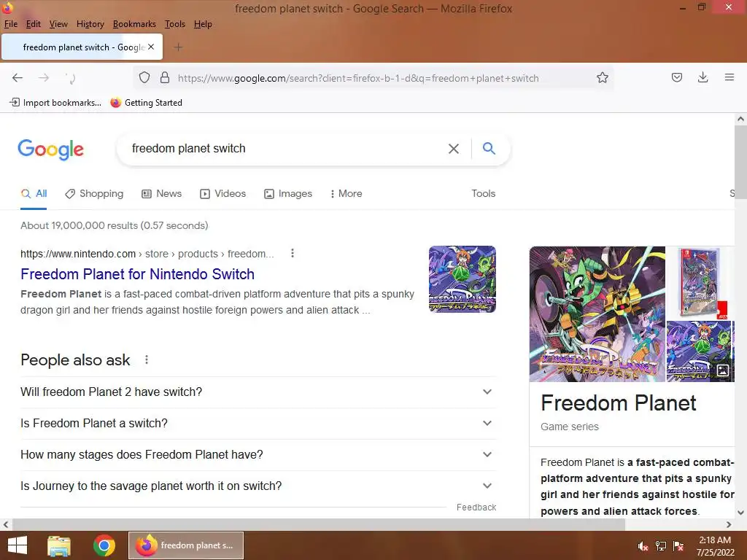Open Getting Started bookmark

click(x=146, y=102)
